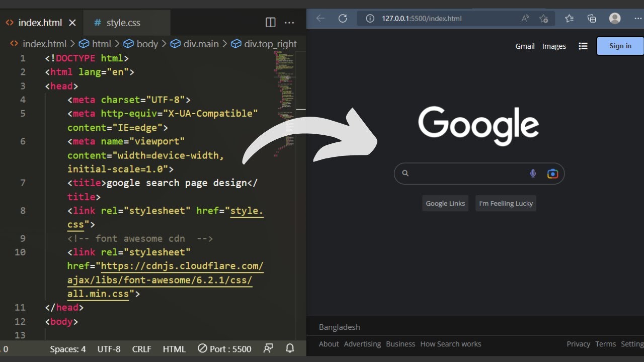Image resolution: width=644 pixels, height=362 pixels.
Task: Split the editor to the right
Action: (x=271, y=23)
